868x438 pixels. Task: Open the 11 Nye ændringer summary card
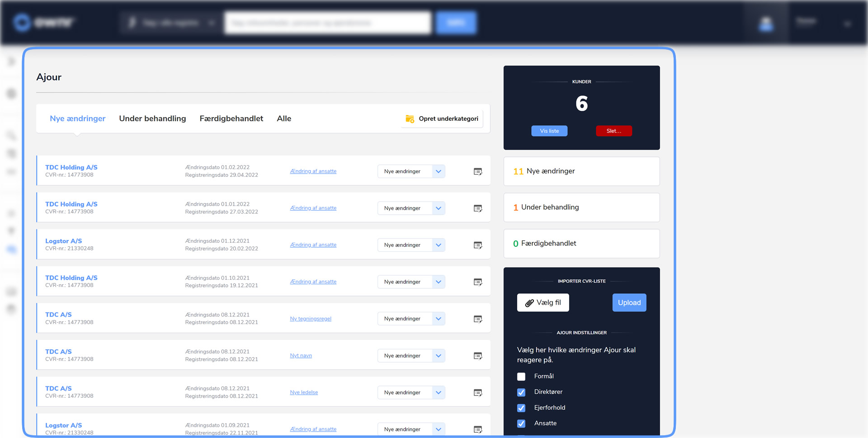point(581,171)
